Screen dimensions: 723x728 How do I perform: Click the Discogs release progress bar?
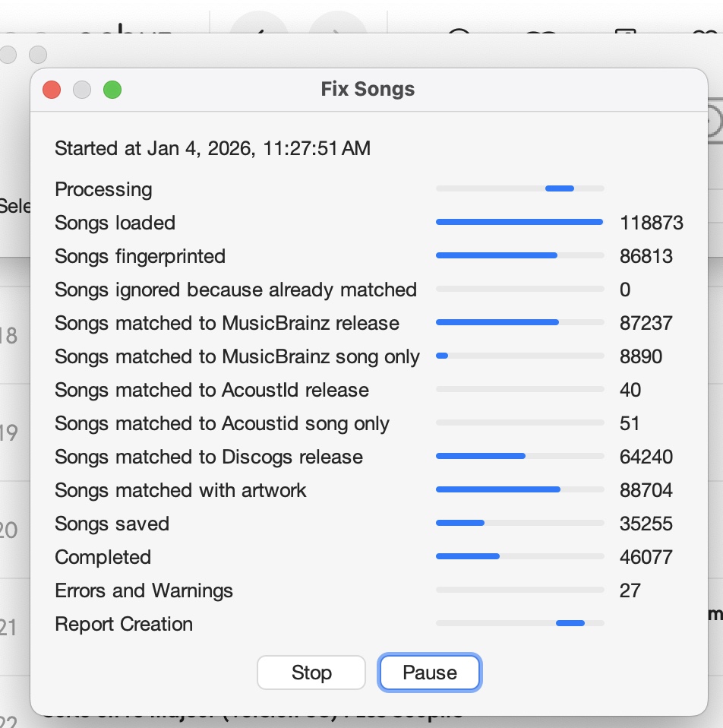519,456
